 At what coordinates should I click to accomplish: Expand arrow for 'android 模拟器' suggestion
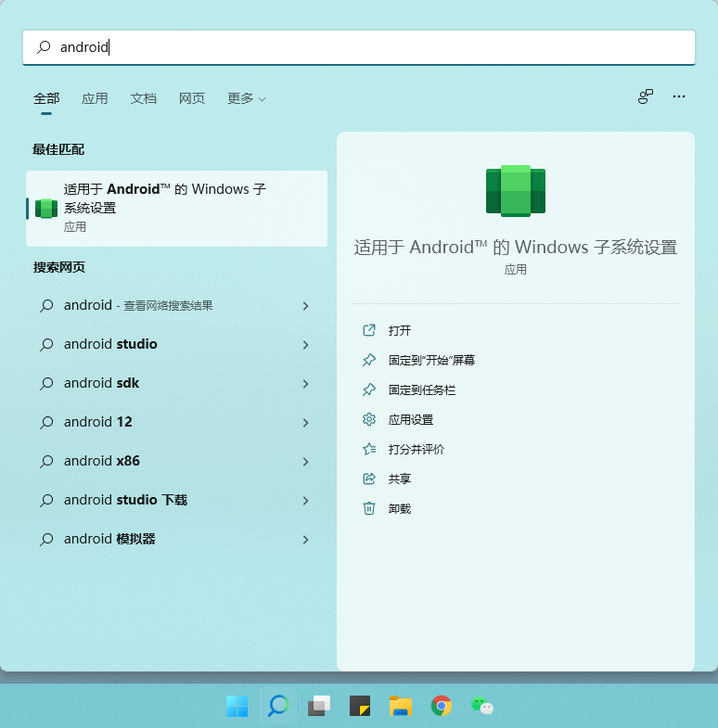tap(305, 540)
